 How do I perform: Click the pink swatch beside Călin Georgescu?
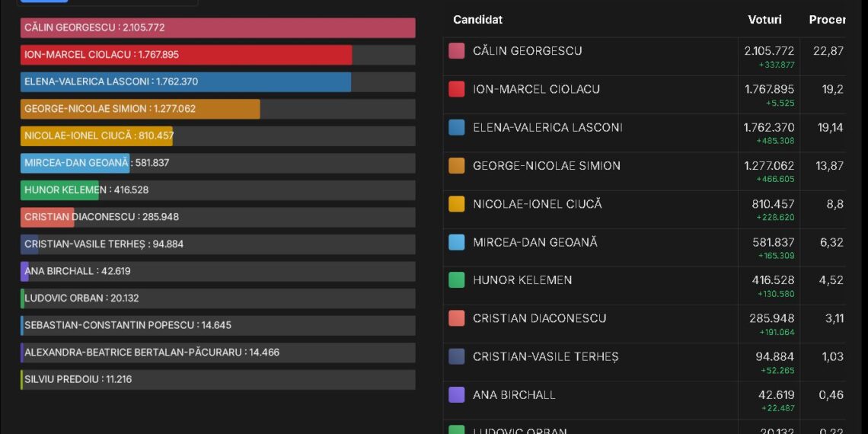[457, 51]
